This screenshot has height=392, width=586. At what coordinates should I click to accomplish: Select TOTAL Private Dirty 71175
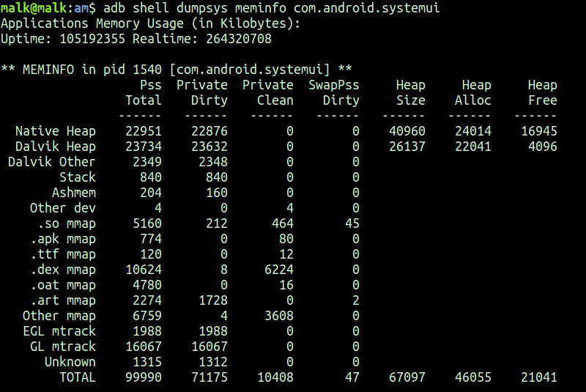[x=209, y=377]
